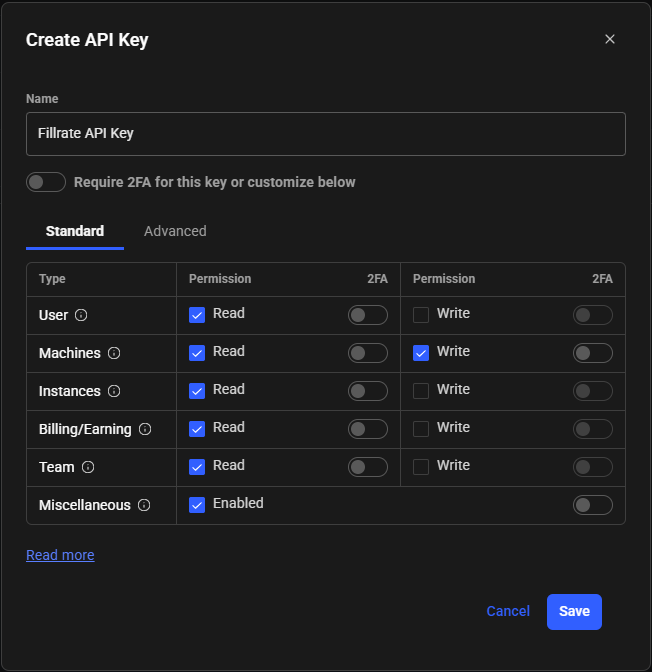Enable 2FA for Billing/Earning Read
The height and width of the screenshot is (672, 652).
(x=368, y=429)
